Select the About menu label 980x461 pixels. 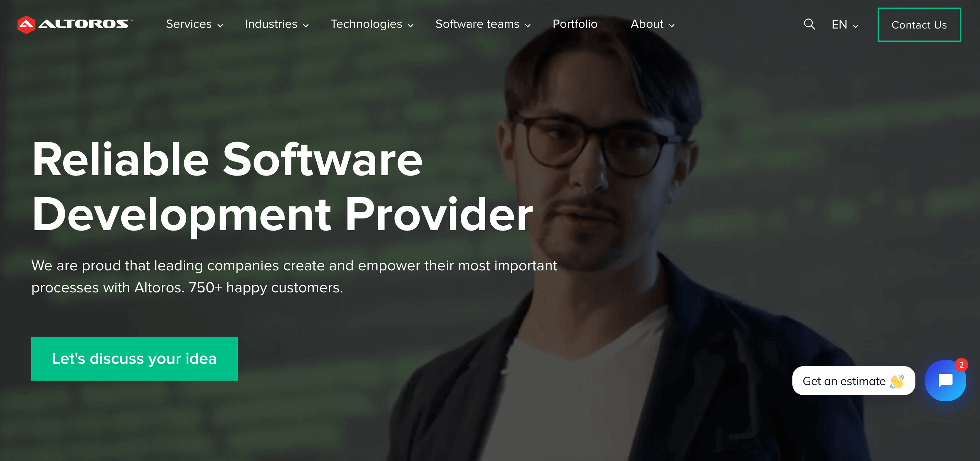[x=647, y=24]
